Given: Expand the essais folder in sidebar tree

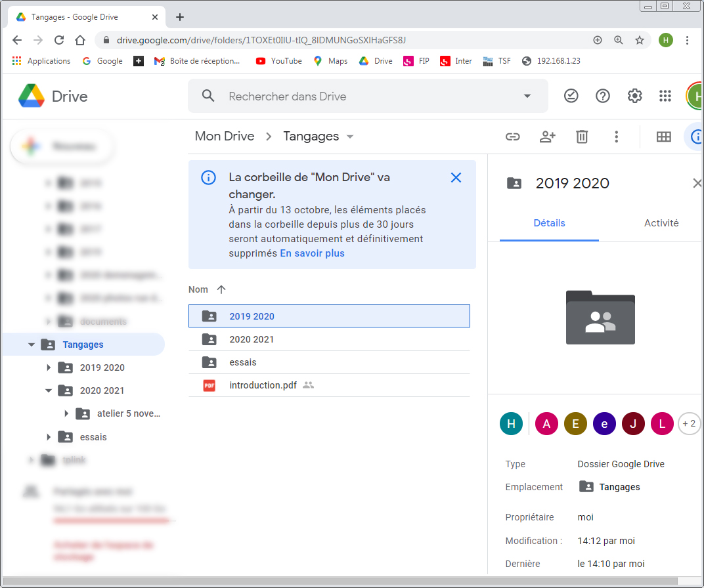Looking at the screenshot, I should 49,437.
